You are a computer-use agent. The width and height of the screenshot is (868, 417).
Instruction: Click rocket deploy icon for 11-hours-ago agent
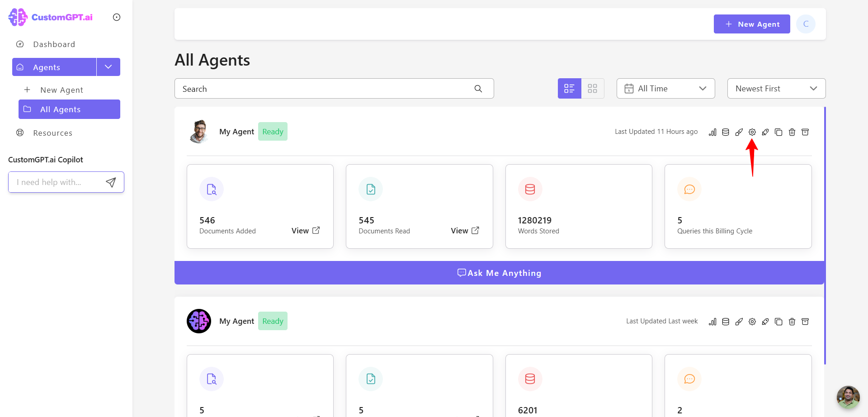(x=765, y=132)
